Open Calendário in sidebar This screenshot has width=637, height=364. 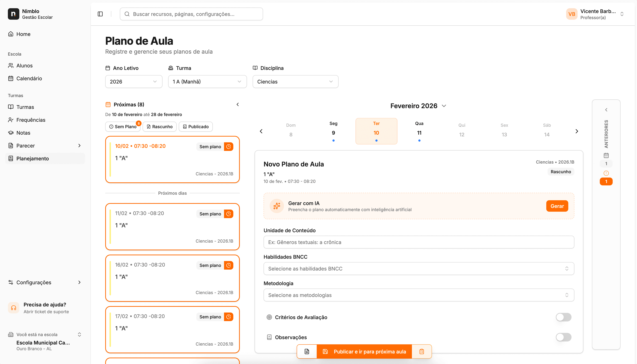(x=45, y=78)
